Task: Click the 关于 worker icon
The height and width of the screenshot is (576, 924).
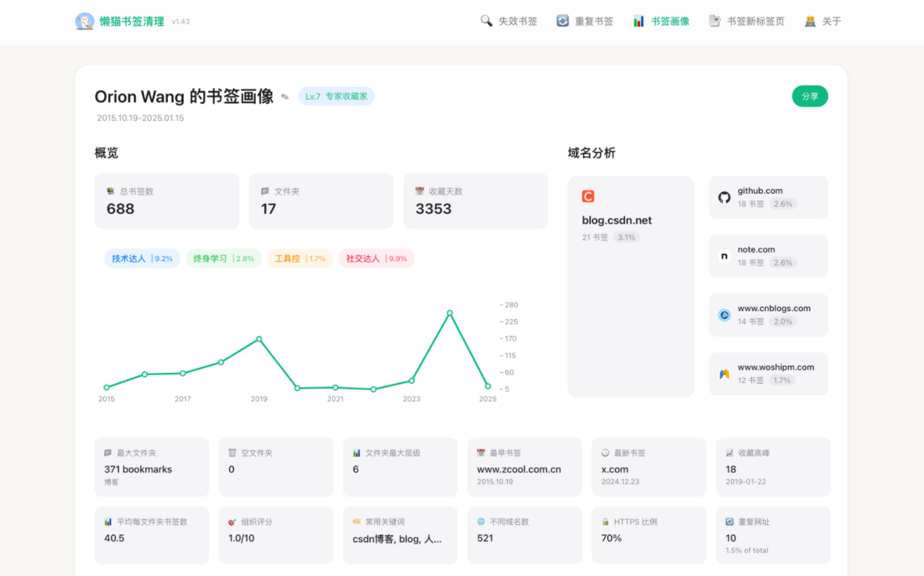Action: 810,21
